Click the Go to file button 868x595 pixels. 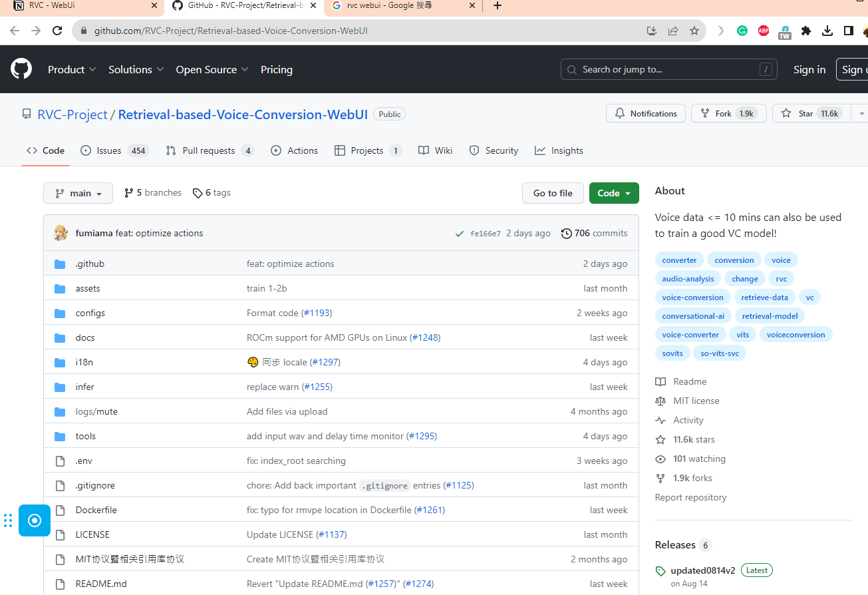[553, 193]
